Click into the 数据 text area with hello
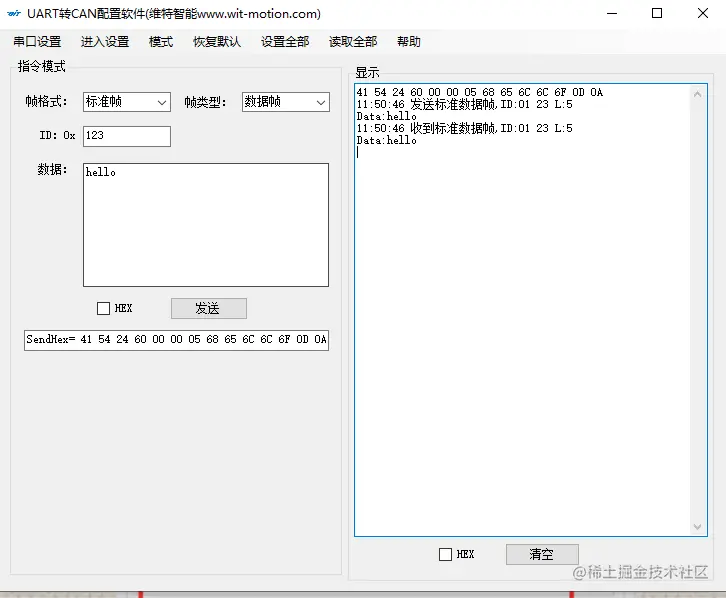 206,225
